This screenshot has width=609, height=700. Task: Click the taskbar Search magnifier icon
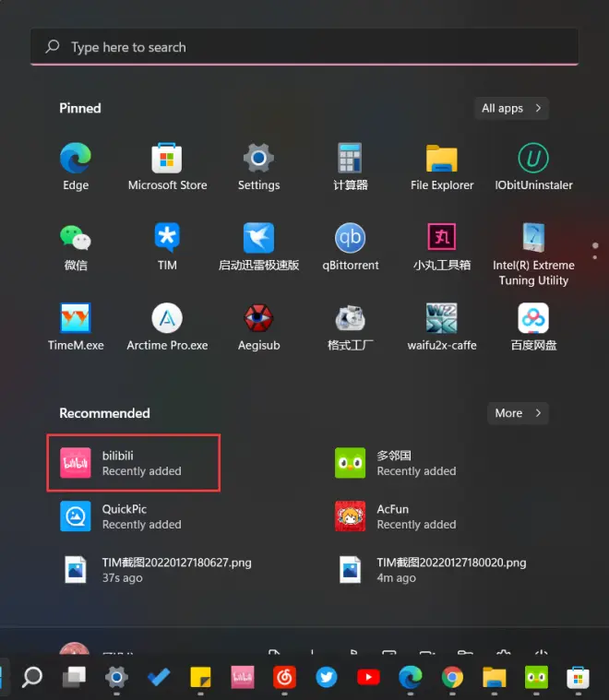coord(32,677)
